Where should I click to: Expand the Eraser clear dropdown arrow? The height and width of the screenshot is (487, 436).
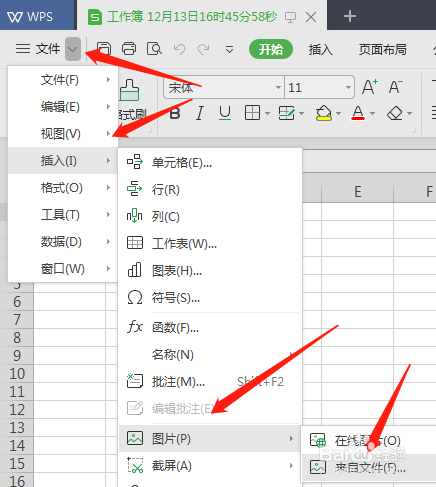[410, 114]
